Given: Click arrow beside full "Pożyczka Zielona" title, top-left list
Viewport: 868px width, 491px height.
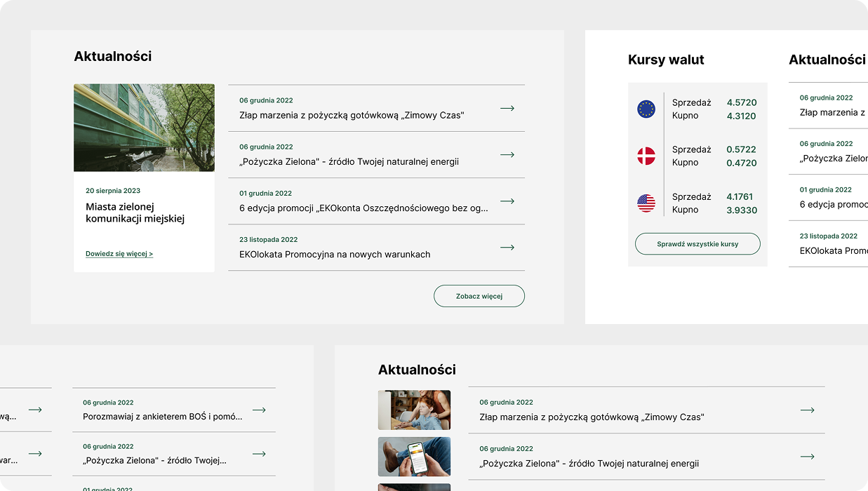Looking at the screenshot, I should pos(507,154).
